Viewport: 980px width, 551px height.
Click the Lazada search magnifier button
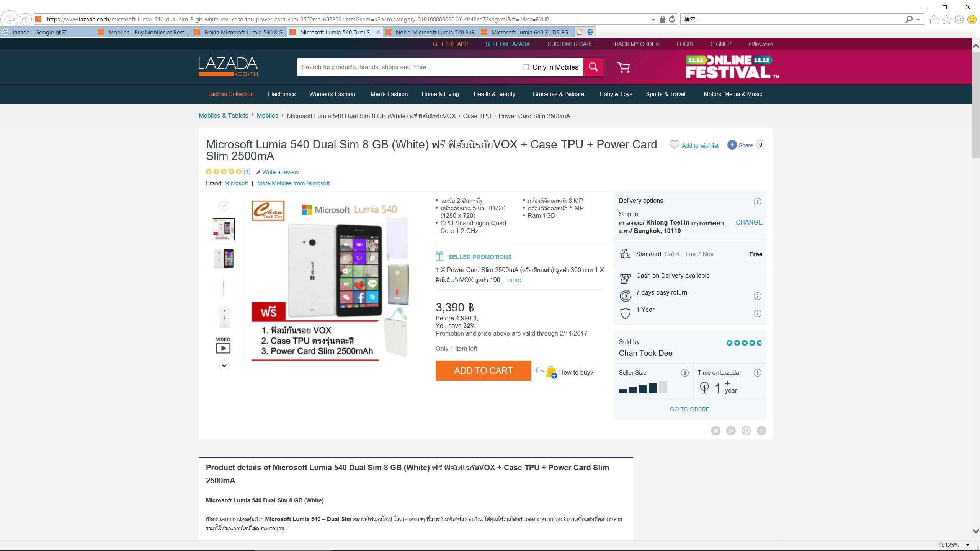(x=593, y=67)
